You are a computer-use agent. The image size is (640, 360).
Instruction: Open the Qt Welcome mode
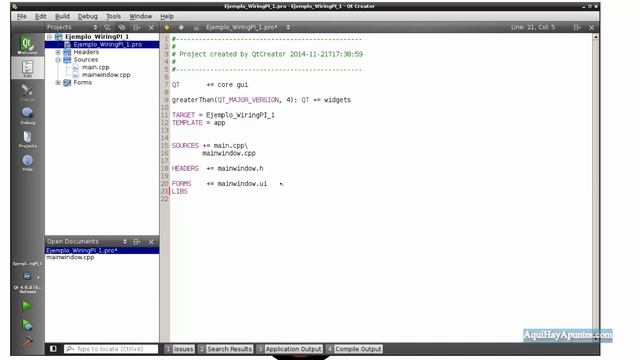pyautogui.click(x=27, y=44)
